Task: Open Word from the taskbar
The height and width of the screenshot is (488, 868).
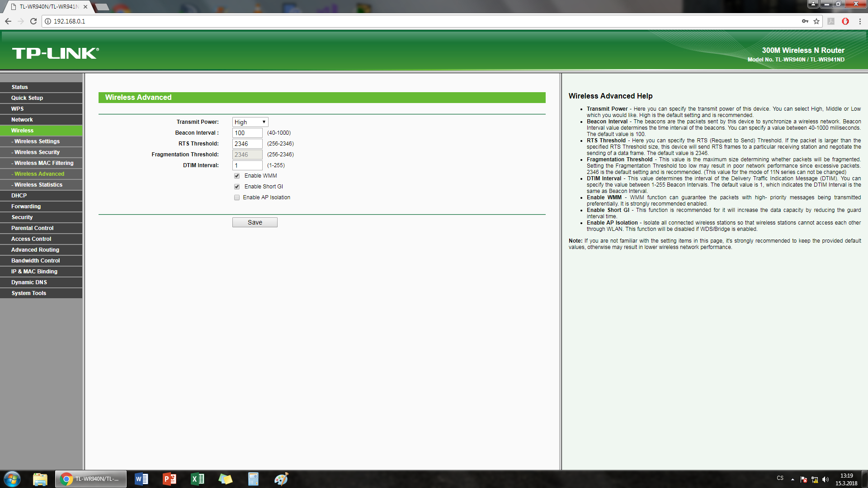Action: click(142, 479)
